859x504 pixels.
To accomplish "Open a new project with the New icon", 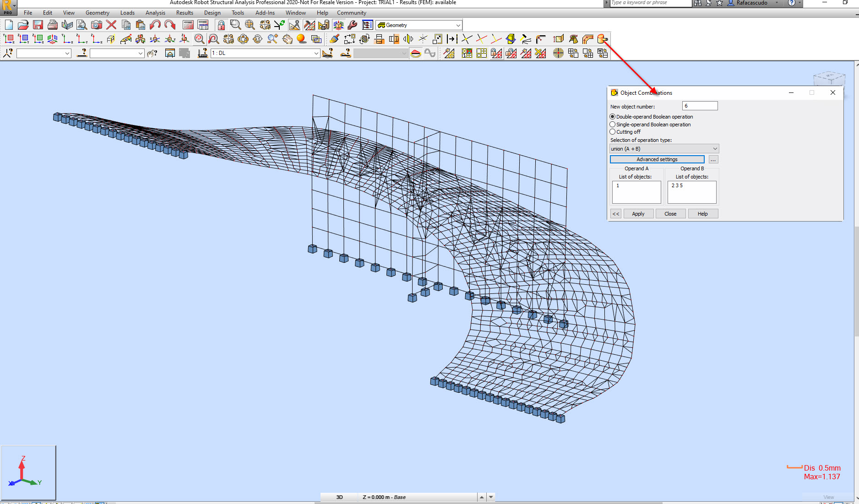I will pyautogui.click(x=8, y=25).
